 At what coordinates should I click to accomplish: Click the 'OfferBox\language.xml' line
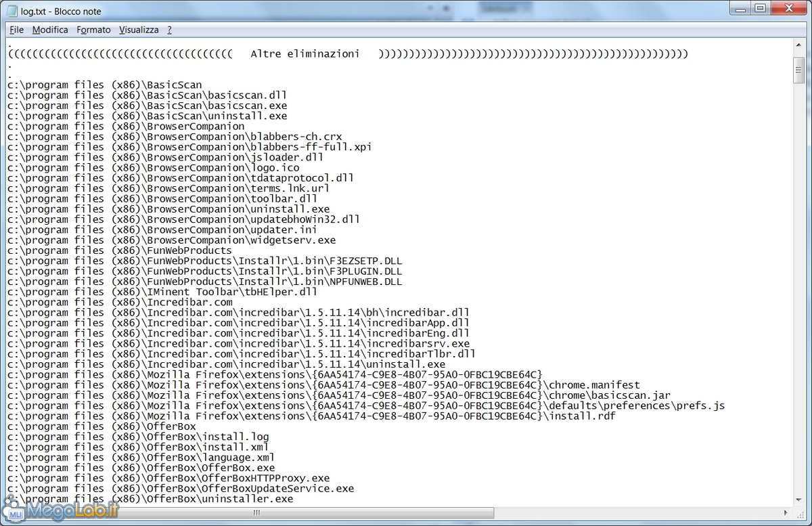(141, 458)
